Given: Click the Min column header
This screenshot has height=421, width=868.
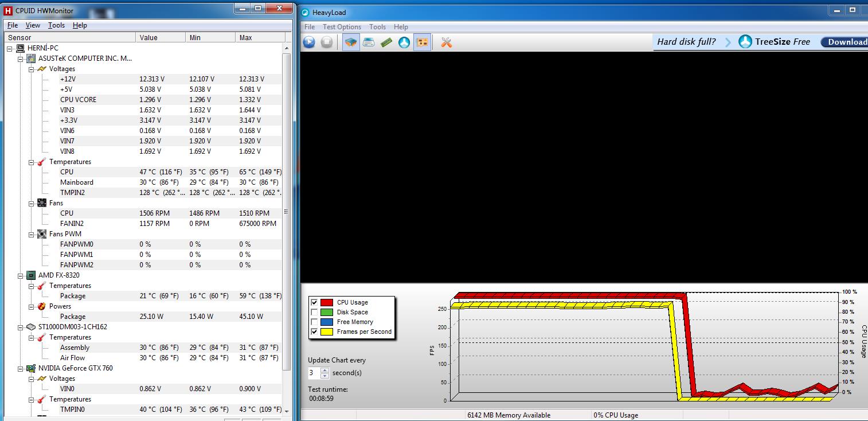Looking at the screenshot, I should pyautogui.click(x=211, y=37).
